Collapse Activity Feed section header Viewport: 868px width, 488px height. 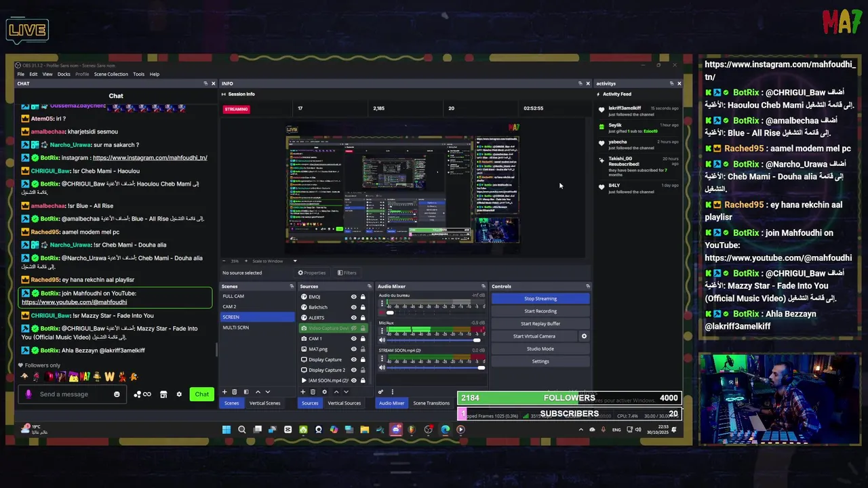(614, 94)
